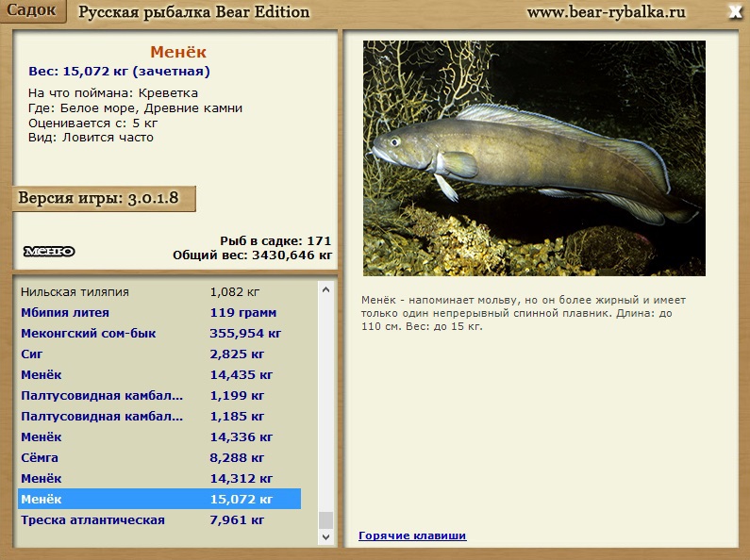The image size is (750, 560).
Task: Select Палтусовидная камбала 1,199 кг row
Action: (159, 396)
